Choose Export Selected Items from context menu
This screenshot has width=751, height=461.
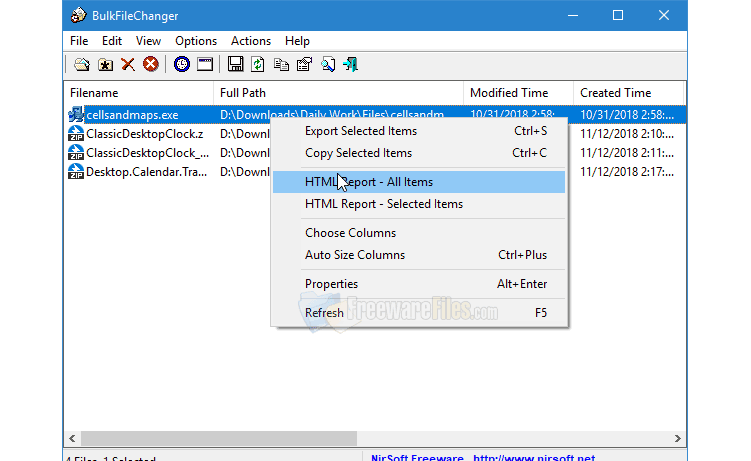[419, 131]
